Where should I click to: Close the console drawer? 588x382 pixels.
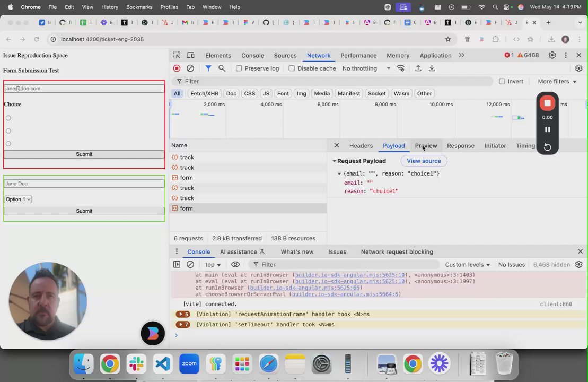point(580,251)
